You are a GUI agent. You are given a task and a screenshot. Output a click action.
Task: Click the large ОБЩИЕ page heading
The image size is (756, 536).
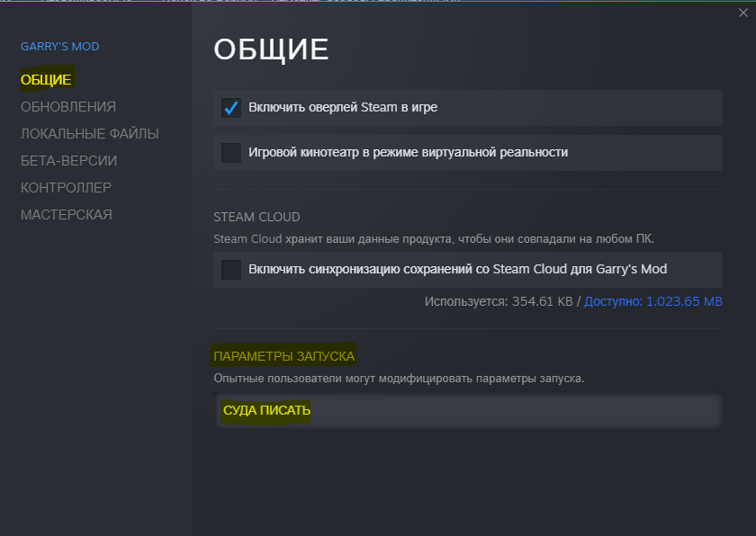point(271,50)
